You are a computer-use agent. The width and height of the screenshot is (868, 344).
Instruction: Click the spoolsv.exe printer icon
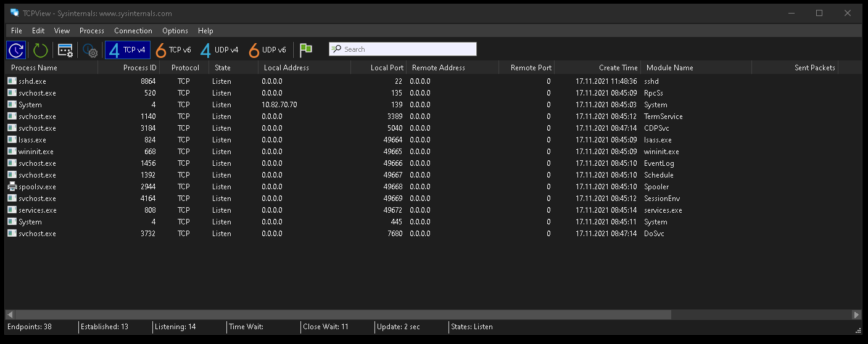[12, 186]
